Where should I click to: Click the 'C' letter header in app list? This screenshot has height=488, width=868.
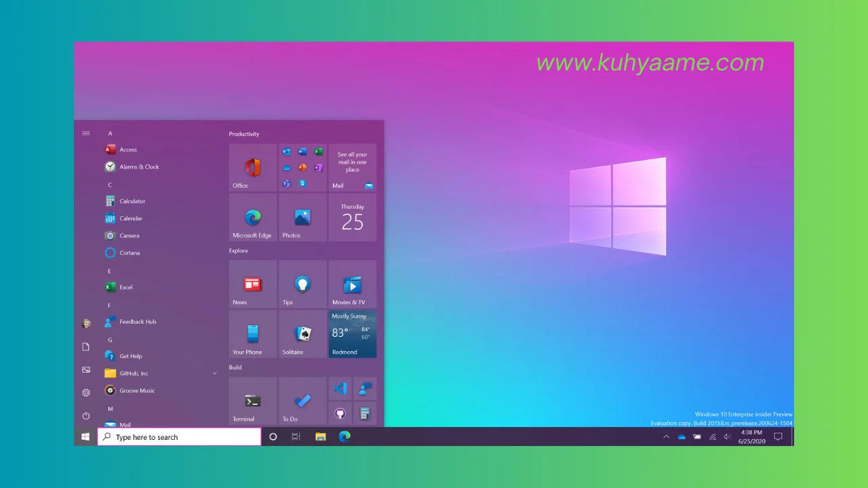110,185
